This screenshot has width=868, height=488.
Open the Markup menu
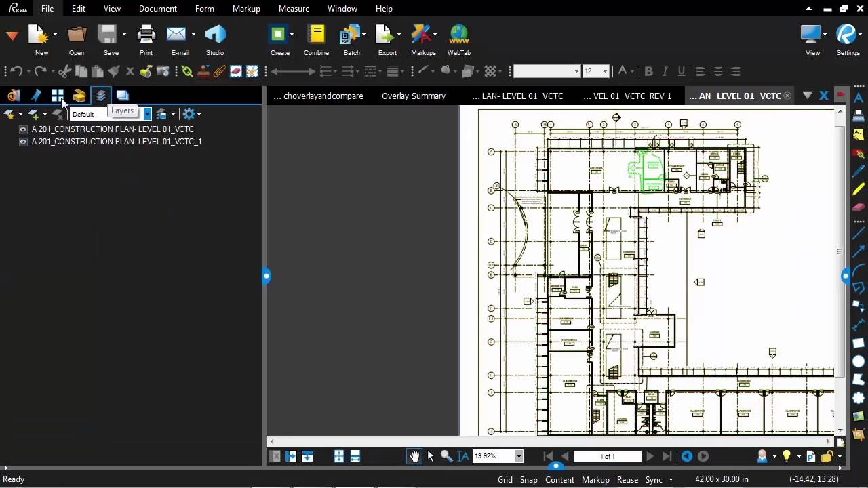pyautogui.click(x=246, y=9)
